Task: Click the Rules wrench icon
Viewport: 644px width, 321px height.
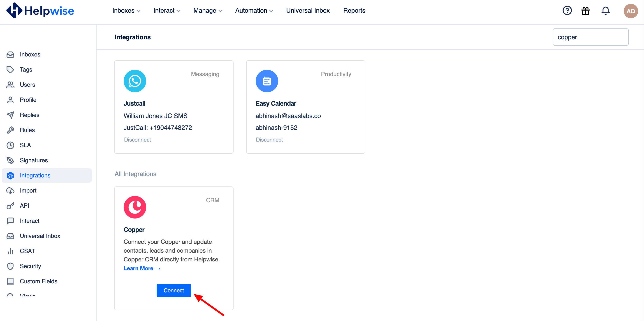Action: point(10,130)
